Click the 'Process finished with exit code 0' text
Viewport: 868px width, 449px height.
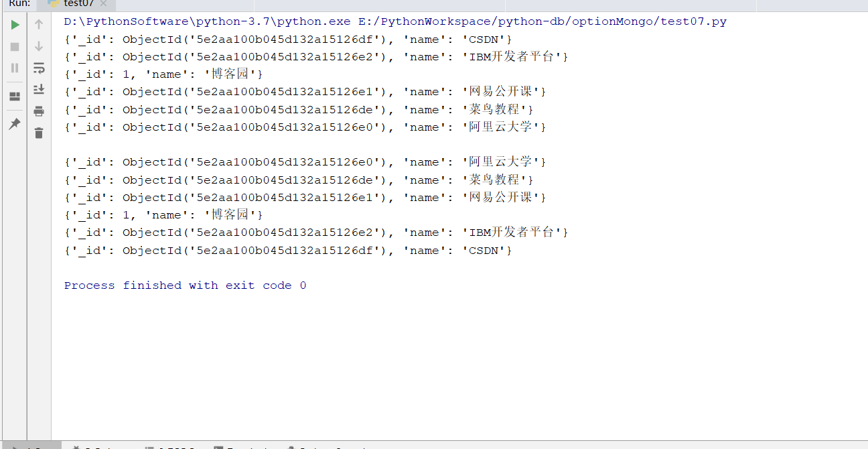(186, 285)
